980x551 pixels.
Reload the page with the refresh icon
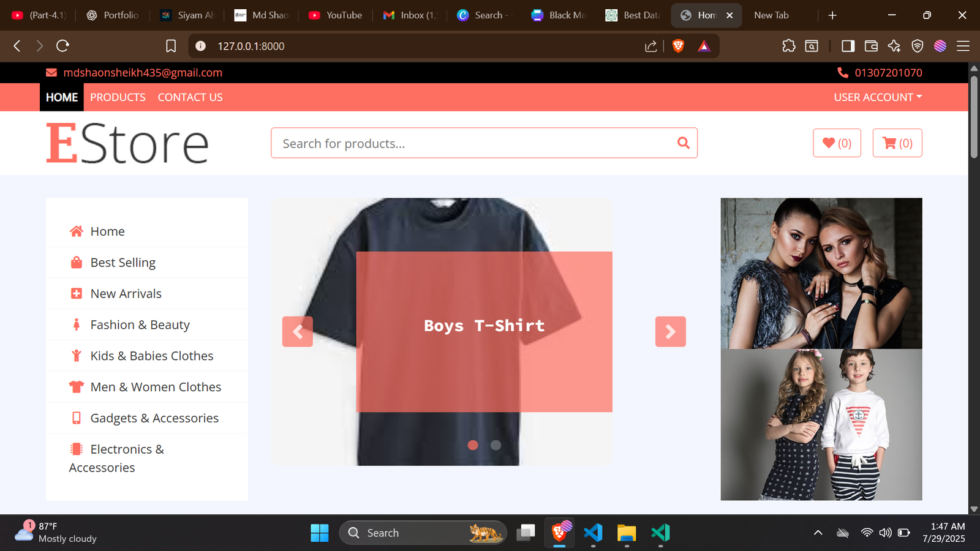tap(62, 46)
